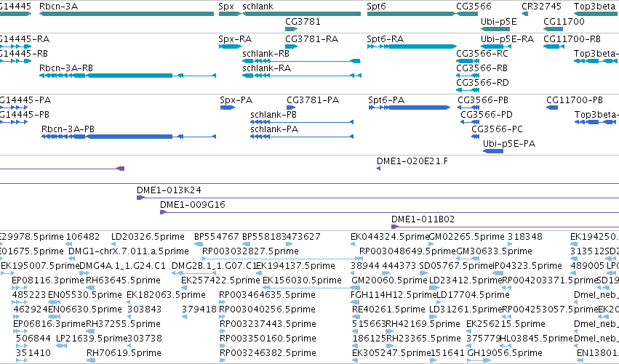
Task: Select the CG3566-PD protein label
Action: pyautogui.click(x=487, y=115)
